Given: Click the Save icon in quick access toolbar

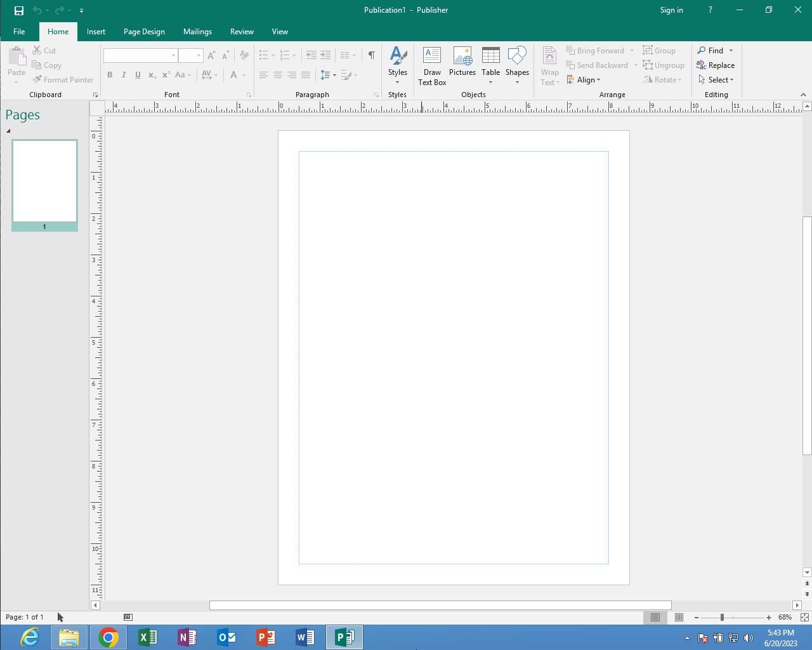Looking at the screenshot, I should pyautogui.click(x=19, y=10).
